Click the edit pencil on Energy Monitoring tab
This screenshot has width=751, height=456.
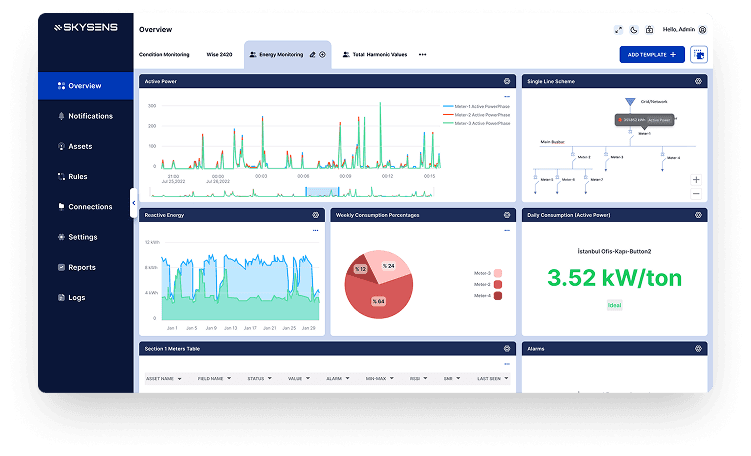click(x=313, y=54)
